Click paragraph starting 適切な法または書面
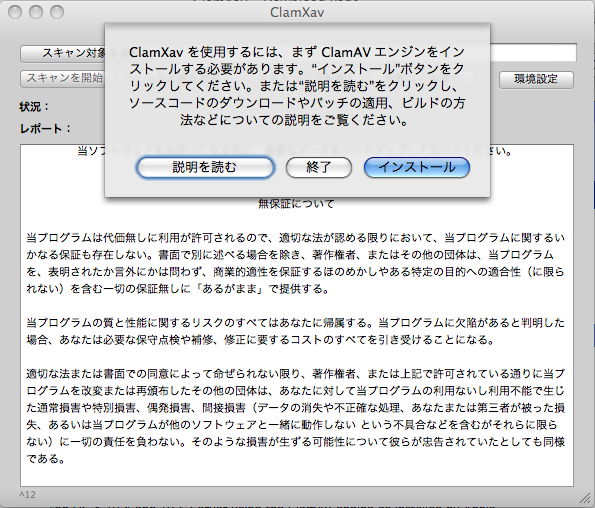This screenshot has height=508, width=595. click(x=296, y=416)
